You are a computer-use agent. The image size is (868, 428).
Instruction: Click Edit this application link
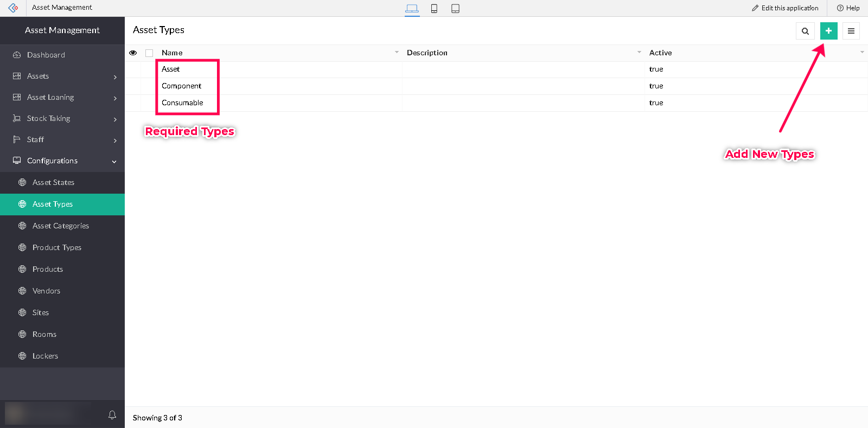coord(785,8)
